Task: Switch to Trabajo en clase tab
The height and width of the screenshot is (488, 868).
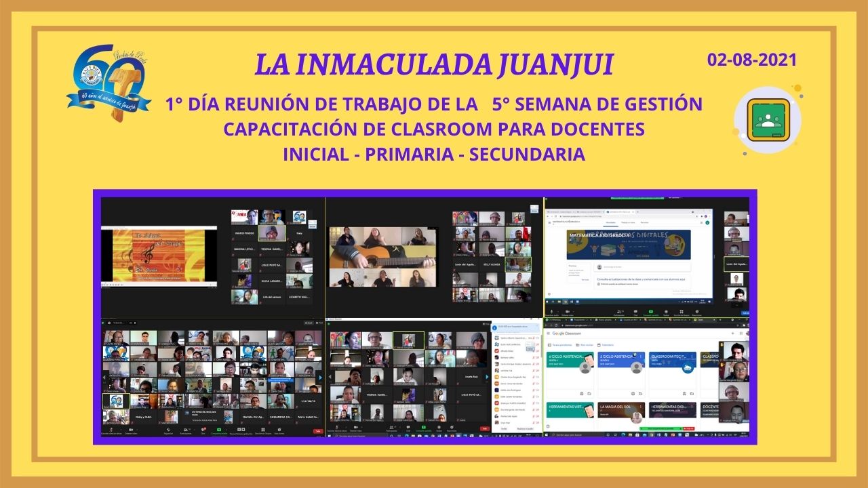Action: (628, 222)
